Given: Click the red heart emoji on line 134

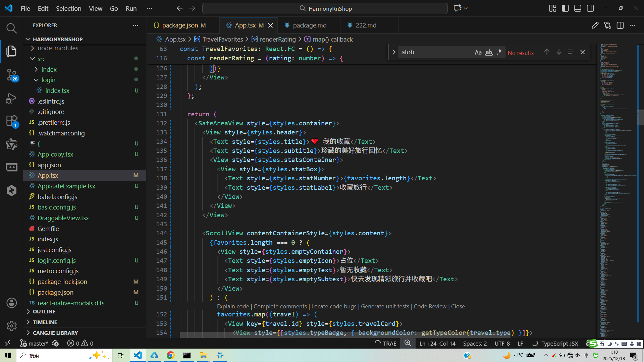Looking at the screenshot, I should pos(315,141).
